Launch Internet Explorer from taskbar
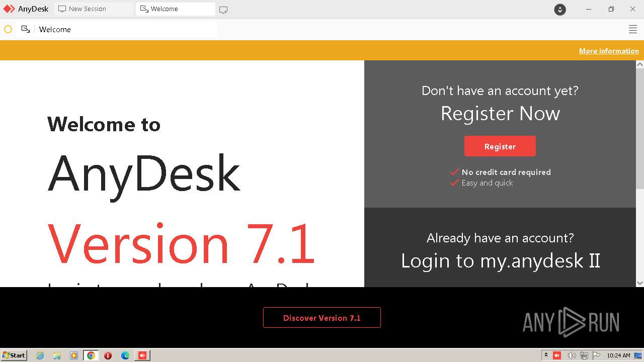 (x=40, y=355)
